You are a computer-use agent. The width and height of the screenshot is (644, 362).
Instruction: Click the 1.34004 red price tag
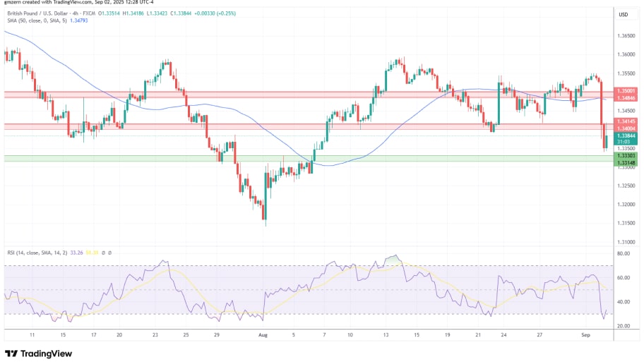(626, 128)
